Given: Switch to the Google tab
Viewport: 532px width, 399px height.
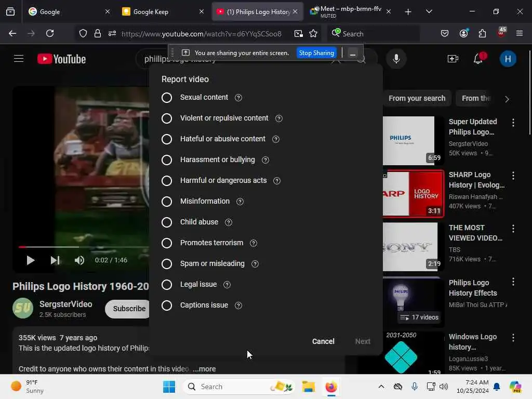Looking at the screenshot, I should tap(64, 11).
